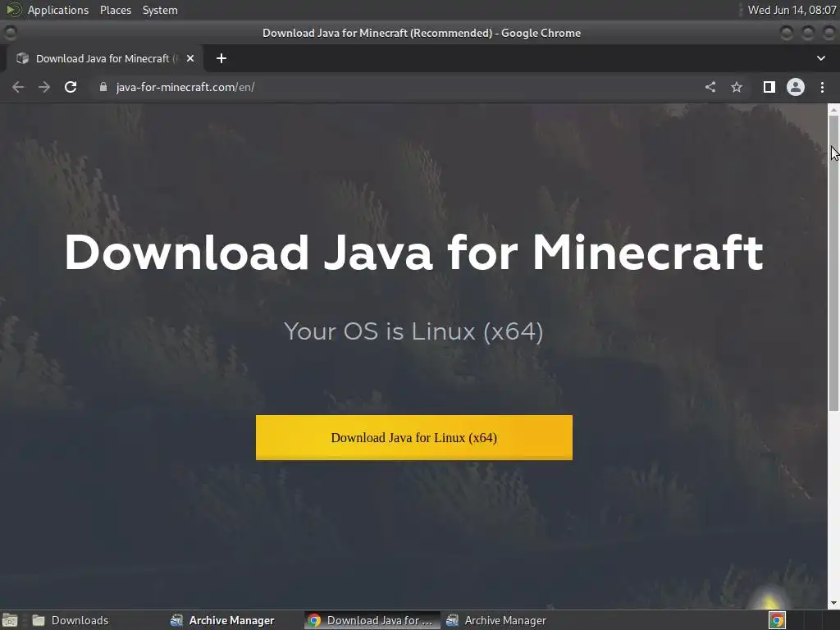Click the Download Java for Minecraft heading

click(413, 253)
